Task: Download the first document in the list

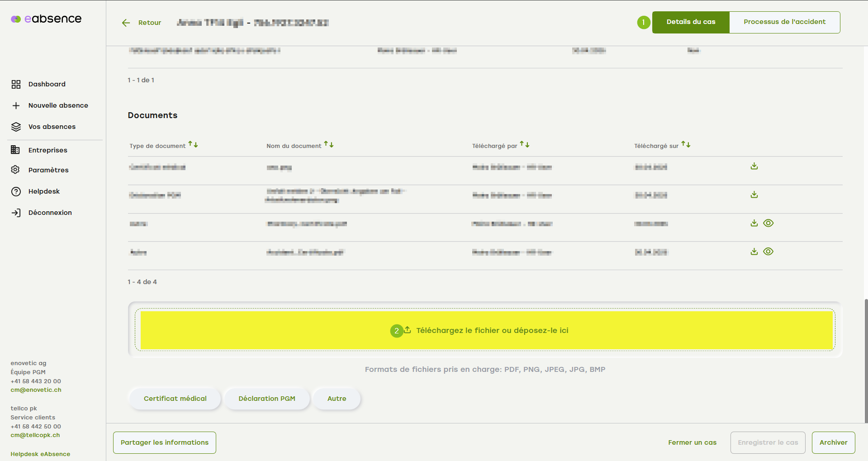Action: pyautogui.click(x=754, y=166)
